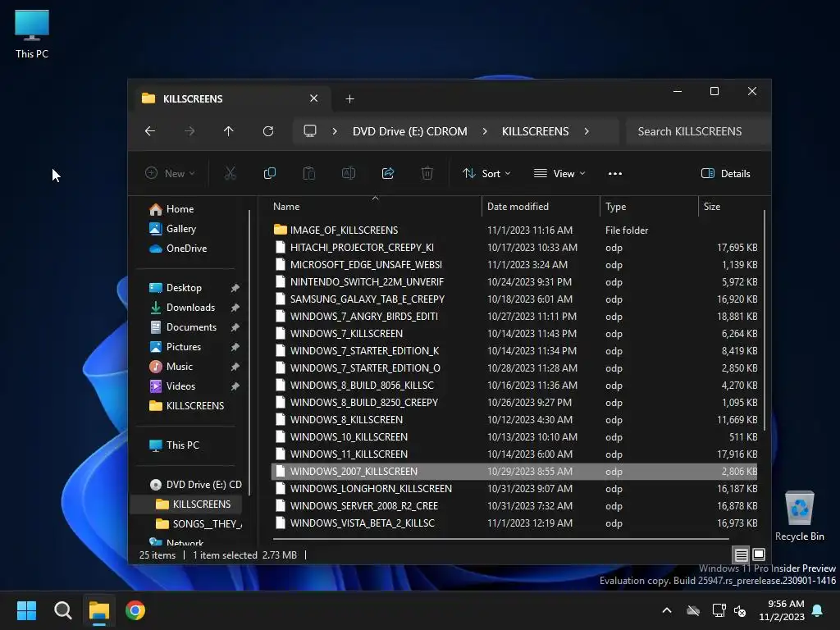The height and width of the screenshot is (630, 840).
Task: Select DVD Drive (E:) CD in sidebar
Action: click(x=196, y=484)
